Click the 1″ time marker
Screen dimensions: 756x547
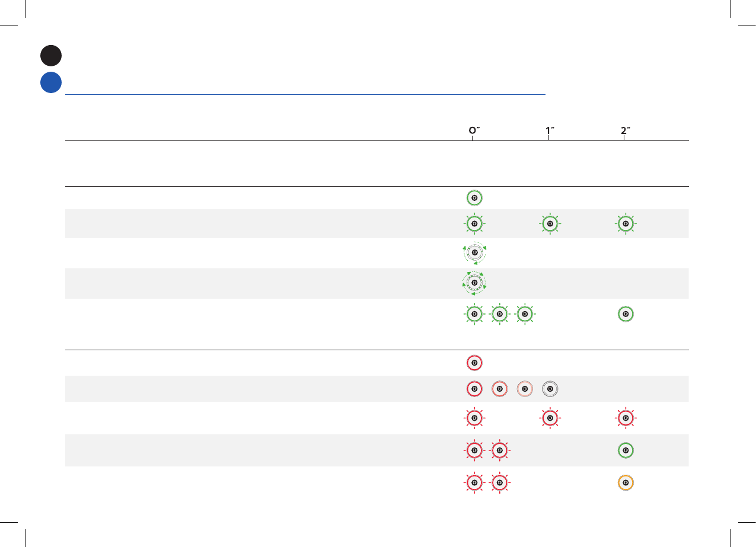point(550,132)
